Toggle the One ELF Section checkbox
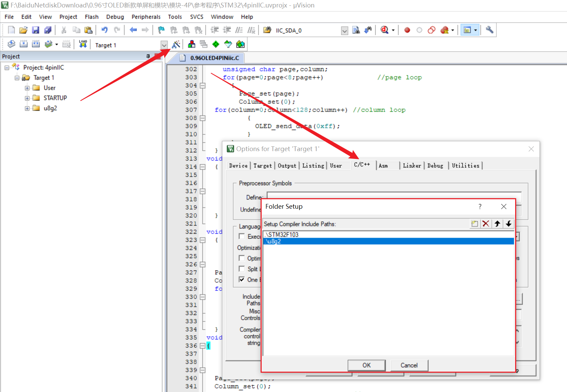The width and height of the screenshot is (567, 392). (242, 280)
